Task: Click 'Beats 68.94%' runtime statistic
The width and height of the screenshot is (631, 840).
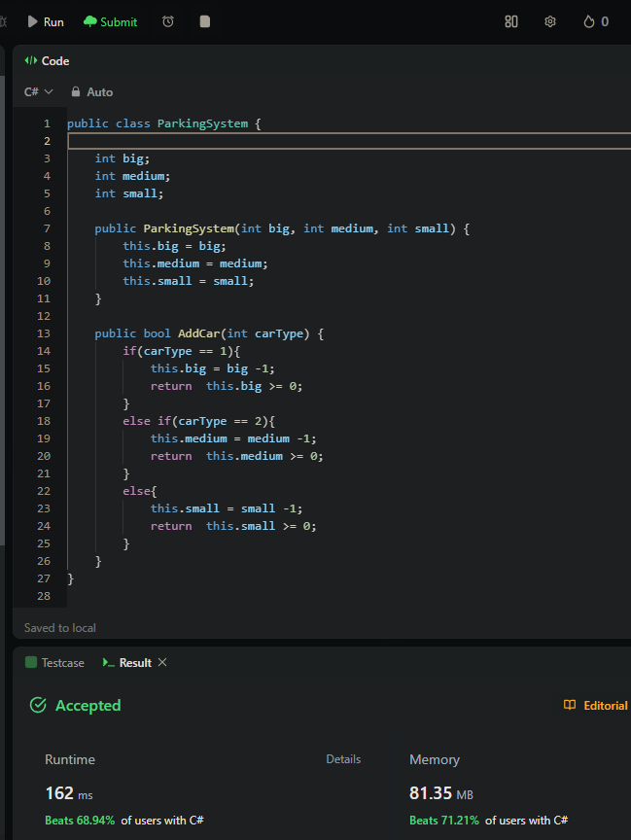Action: pyautogui.click(x=80, y=821)
